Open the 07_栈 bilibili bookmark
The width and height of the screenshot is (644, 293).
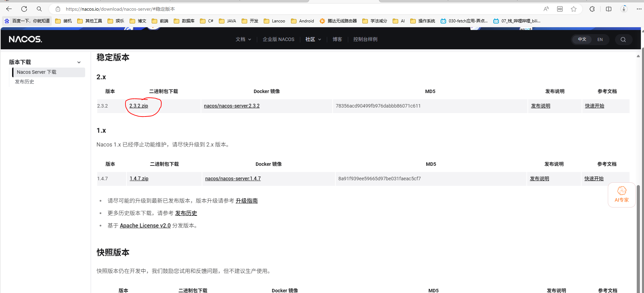tap(517, 21)
